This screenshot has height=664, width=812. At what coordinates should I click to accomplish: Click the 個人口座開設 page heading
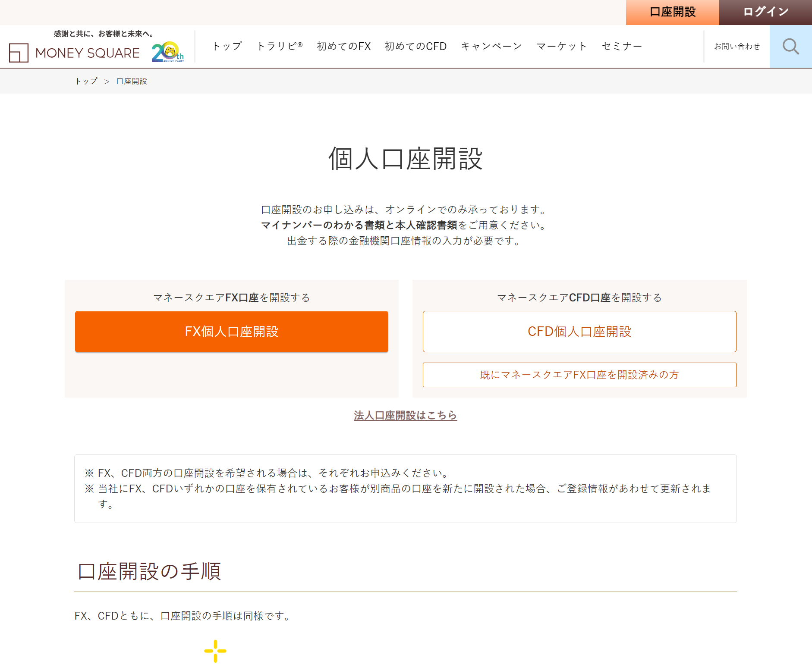(406, 159)
